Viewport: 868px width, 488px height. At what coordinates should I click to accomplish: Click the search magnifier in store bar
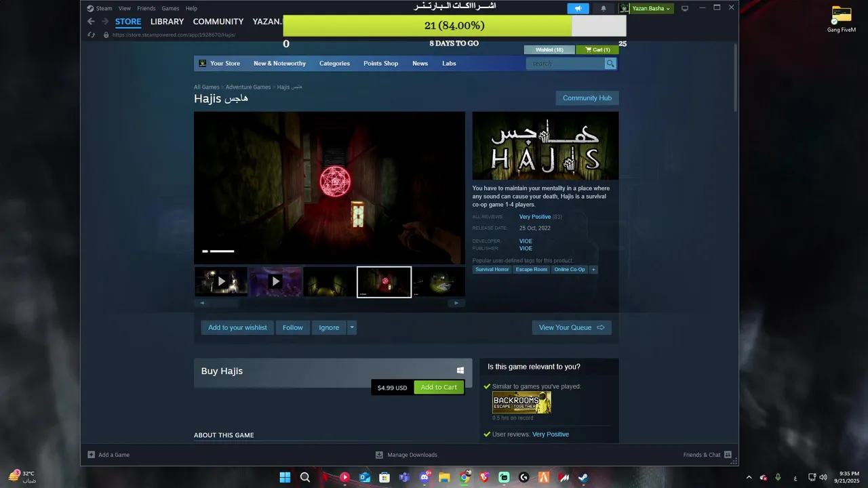tap(610, 64)
